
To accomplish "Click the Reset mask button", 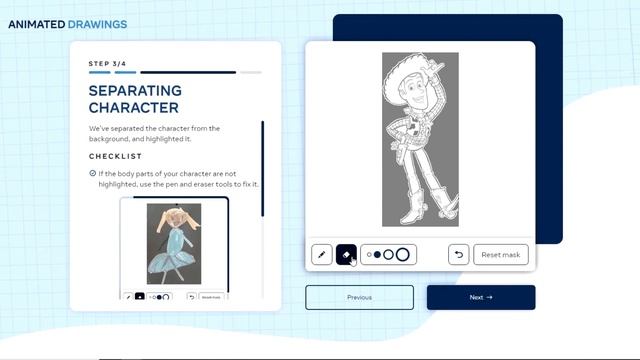I will 501,255.
